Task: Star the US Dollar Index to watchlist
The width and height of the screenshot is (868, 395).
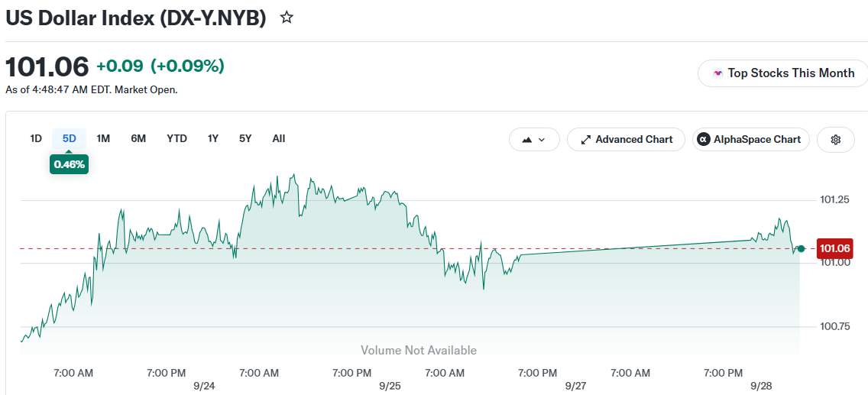Action: pyautogui.click(x=287, y=18)
